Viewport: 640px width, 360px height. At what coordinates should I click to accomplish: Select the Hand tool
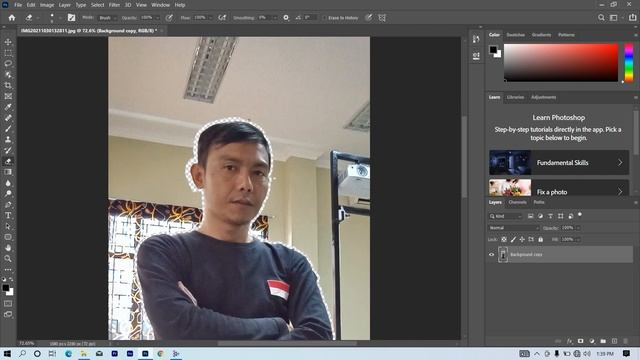[8, 248]
